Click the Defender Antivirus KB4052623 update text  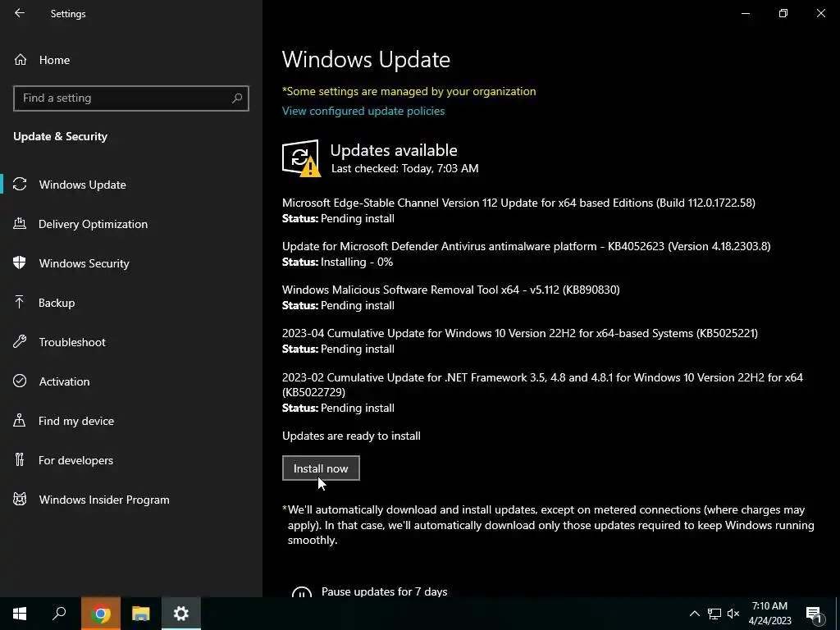tap(526, 246)
